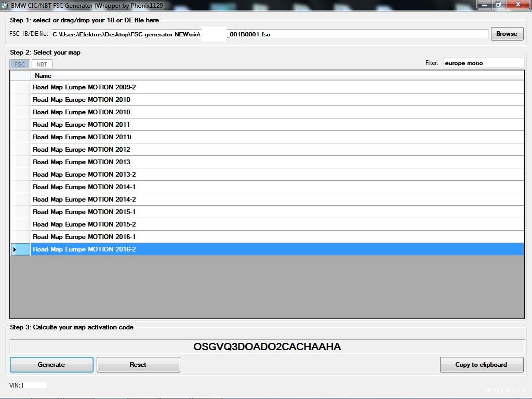The width and height of the screenshot is (532, 399).
Task: Select Road Map Europe MOTION 2014-1
Action: point(84,187)
